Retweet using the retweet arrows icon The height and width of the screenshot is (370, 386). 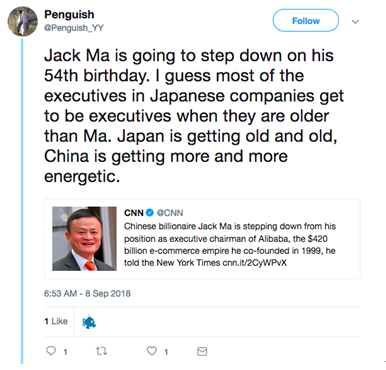[x=101, y=351]
